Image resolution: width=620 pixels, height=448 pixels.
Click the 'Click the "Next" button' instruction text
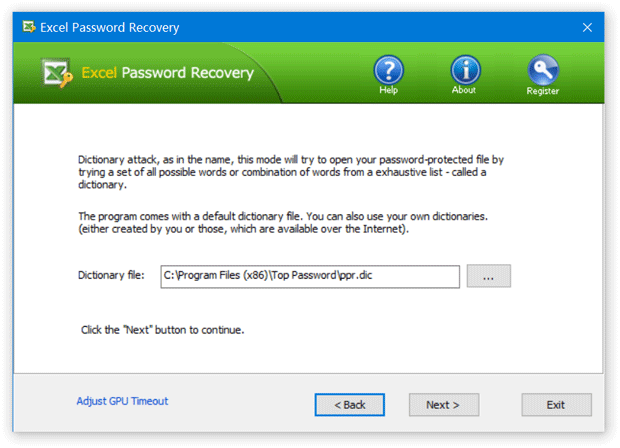pyautogui.click(x=162, y=329)
